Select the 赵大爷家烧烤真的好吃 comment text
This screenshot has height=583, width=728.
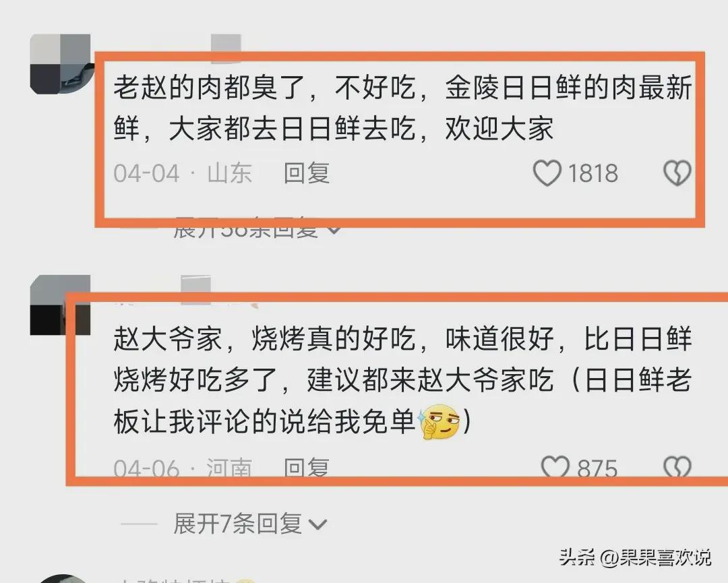(402, 380)
